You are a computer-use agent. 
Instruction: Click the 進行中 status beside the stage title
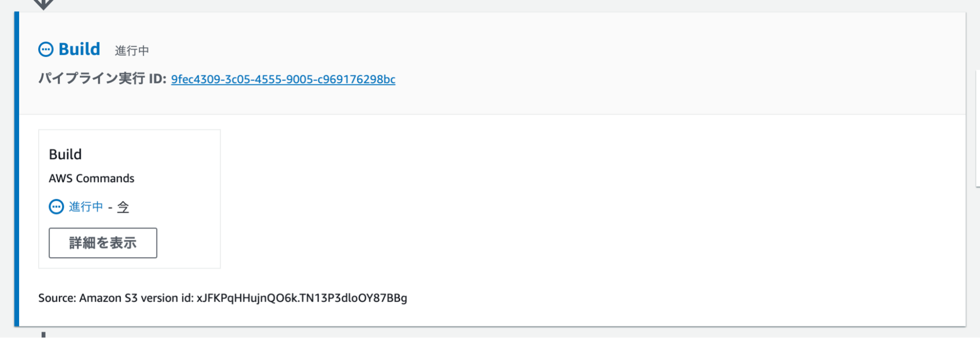[131, 51]
